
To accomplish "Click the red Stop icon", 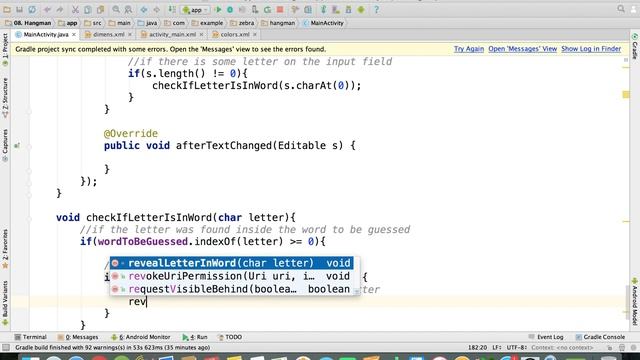I will pos(280,9).
